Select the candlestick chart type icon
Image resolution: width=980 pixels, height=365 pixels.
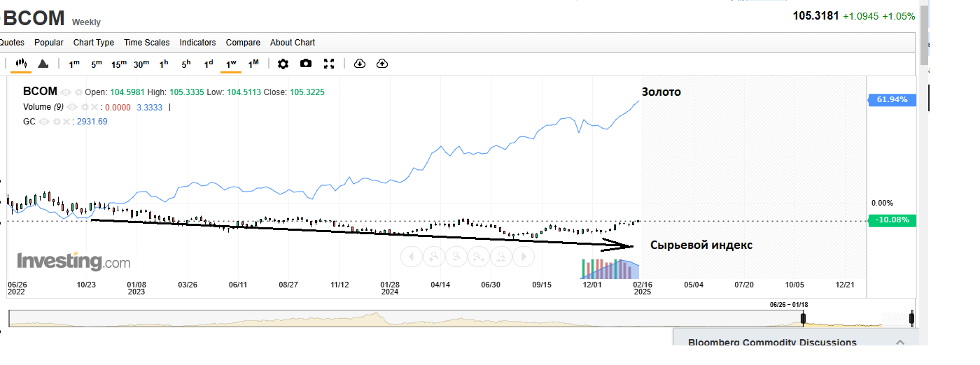point(20,64)
